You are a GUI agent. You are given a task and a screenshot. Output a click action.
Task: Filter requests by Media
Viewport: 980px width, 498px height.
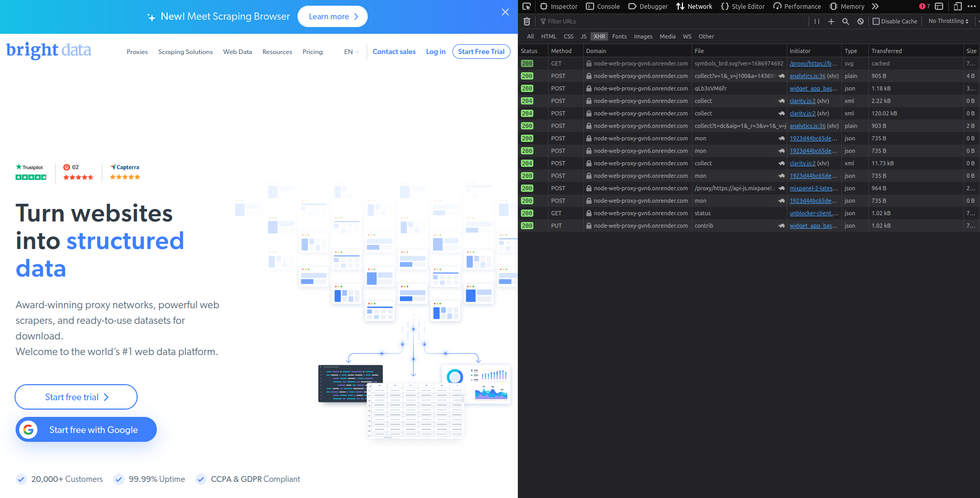coord(667,36)
